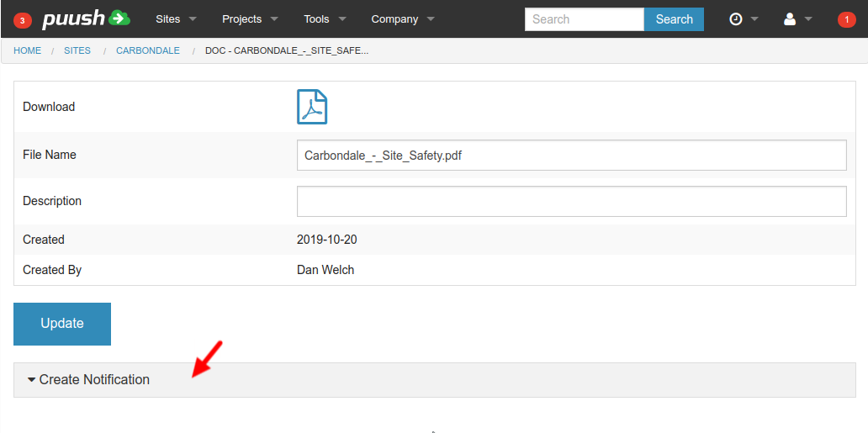868x433 pixels.
Task: Click the Update button
Action: [x=62, y=324]
